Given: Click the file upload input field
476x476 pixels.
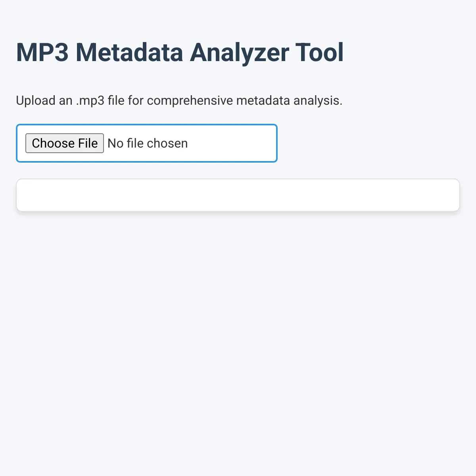Looking at the screenshot, I should coord(147,143).
